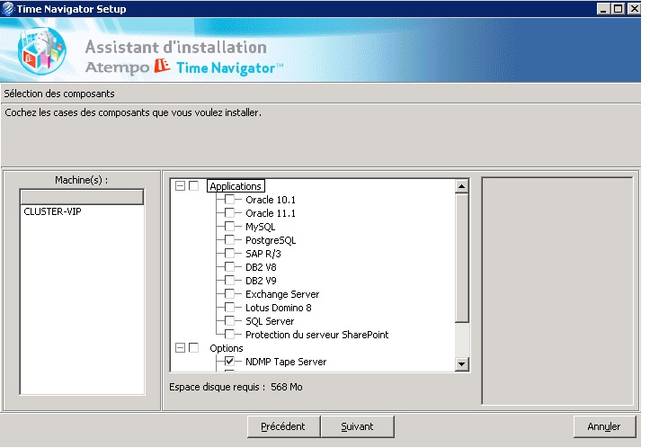650x448 pixels.
Task: Enable the Oracle 11.1 checkbox
Action: pos(230,213)
